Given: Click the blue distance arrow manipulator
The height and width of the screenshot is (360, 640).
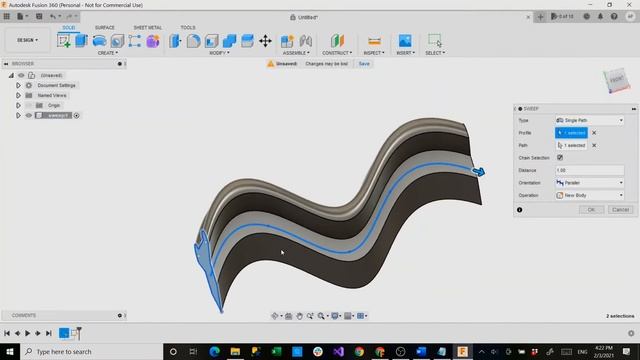Looking at the screenshot, I should (x=478, y=172).
